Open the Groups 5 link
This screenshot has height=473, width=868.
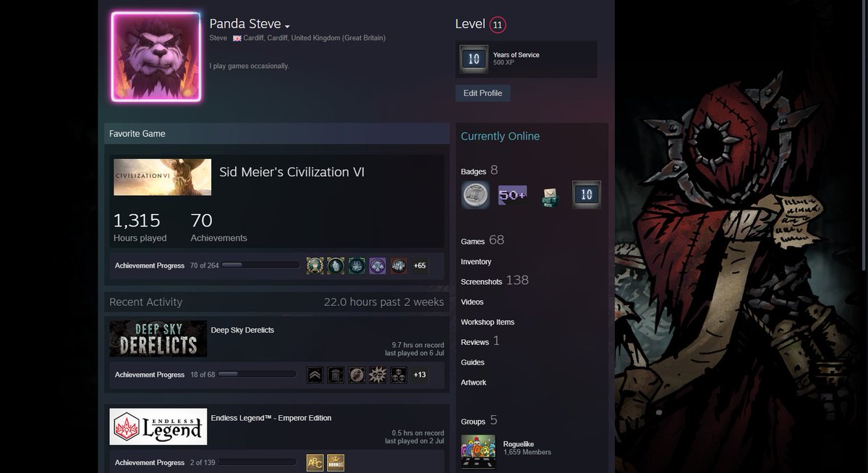[479, 420]
